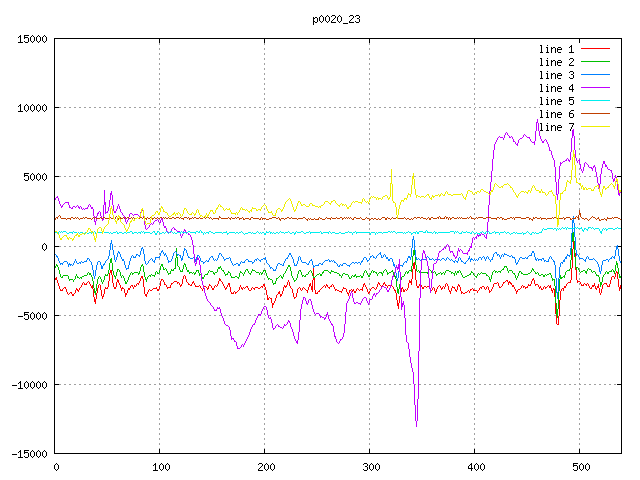Pick the "line 3" legend entry text
Image resolution: width=640 pixels, height=480 pixels.
(x=556, y=75)
